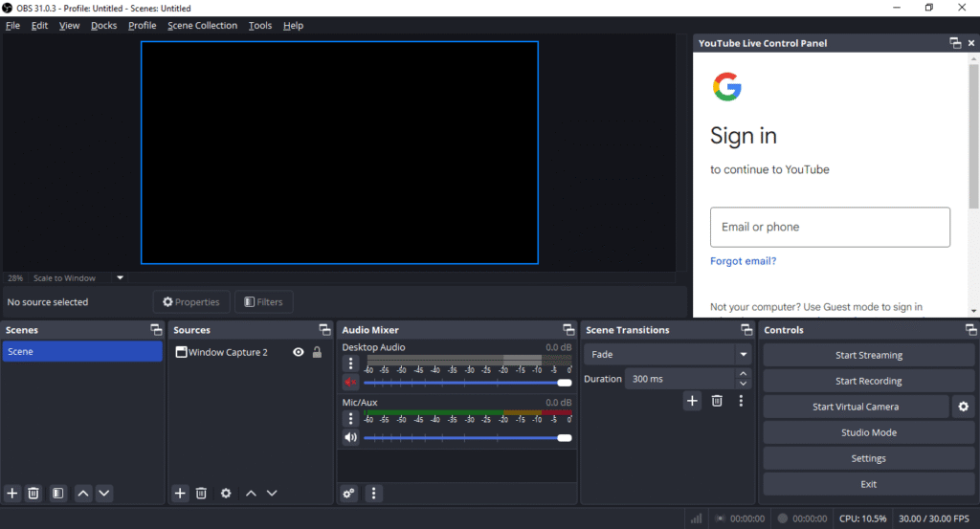980x529 pixels.
Task: Open the Tools menu
Action: 260,26
